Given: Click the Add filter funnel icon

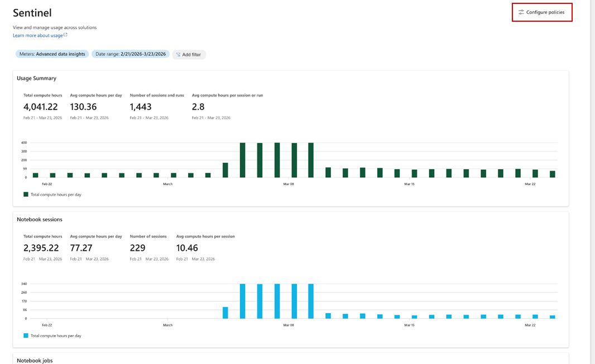Looking at the screenshot, I should 178,55.
